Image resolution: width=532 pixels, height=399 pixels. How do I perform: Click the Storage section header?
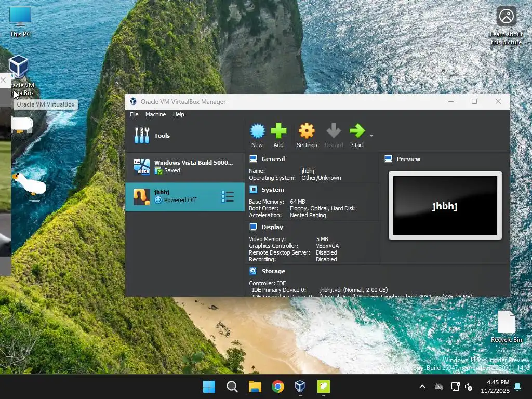coord(273,271)
